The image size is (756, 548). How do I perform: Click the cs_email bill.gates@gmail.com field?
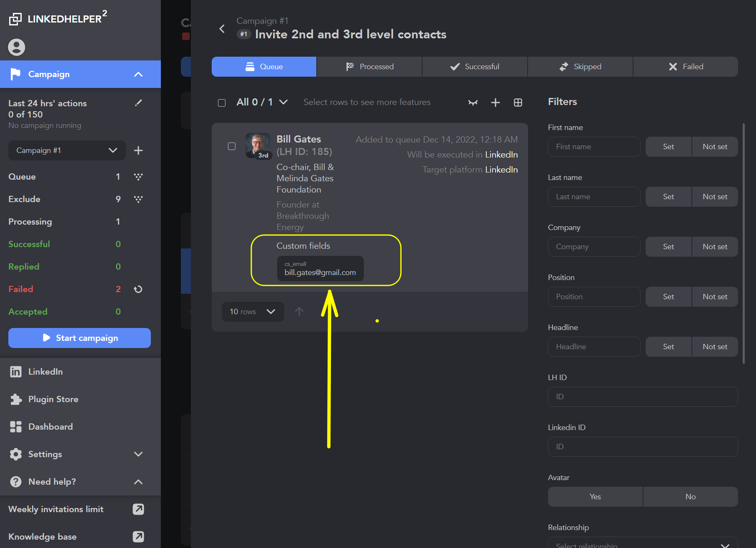[320, 269]
